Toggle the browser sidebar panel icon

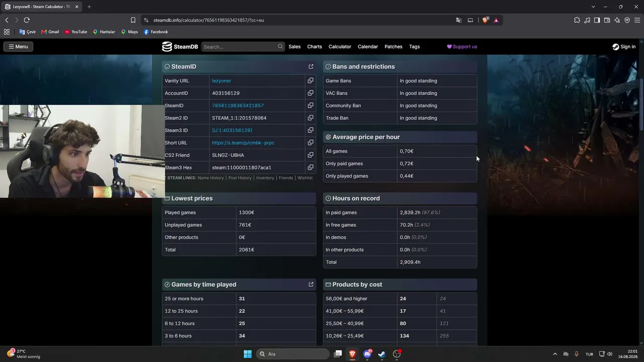597,20
